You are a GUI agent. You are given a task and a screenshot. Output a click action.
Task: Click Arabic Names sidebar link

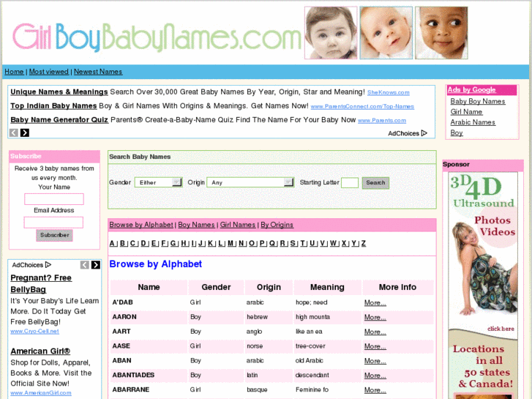pyautogui.click(x=473, y=122)
